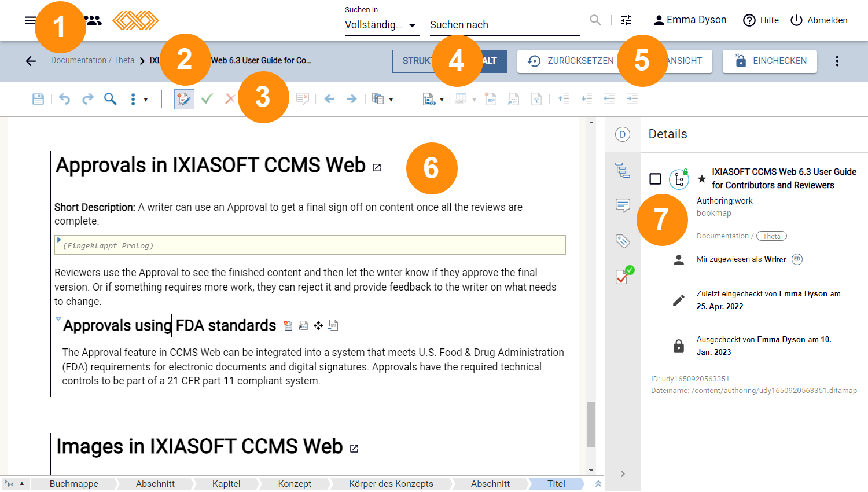
Task: Click the insert reference document icon
Action: [536, 99]
